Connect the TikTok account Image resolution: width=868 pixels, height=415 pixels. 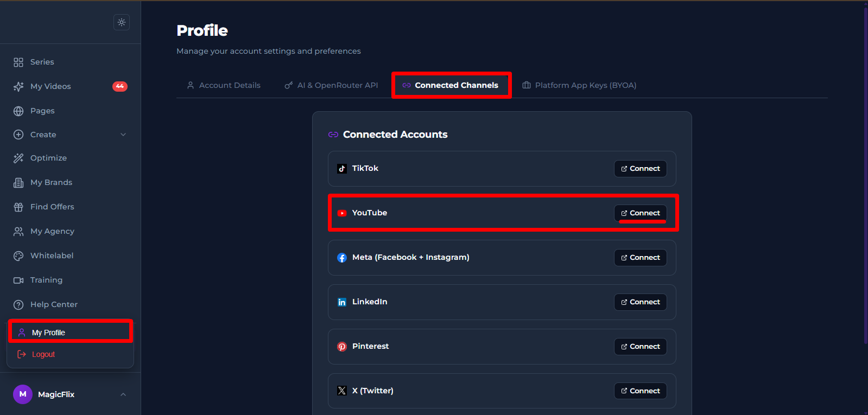(x=641, y=169)
